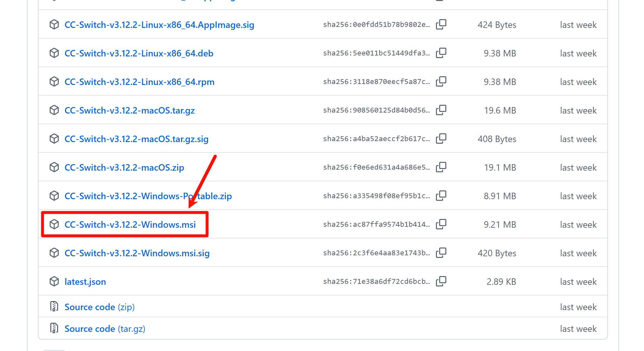Screen dimensions: 644x351
Task: Open latest.json asset link
Action: (x=85, y=282)
